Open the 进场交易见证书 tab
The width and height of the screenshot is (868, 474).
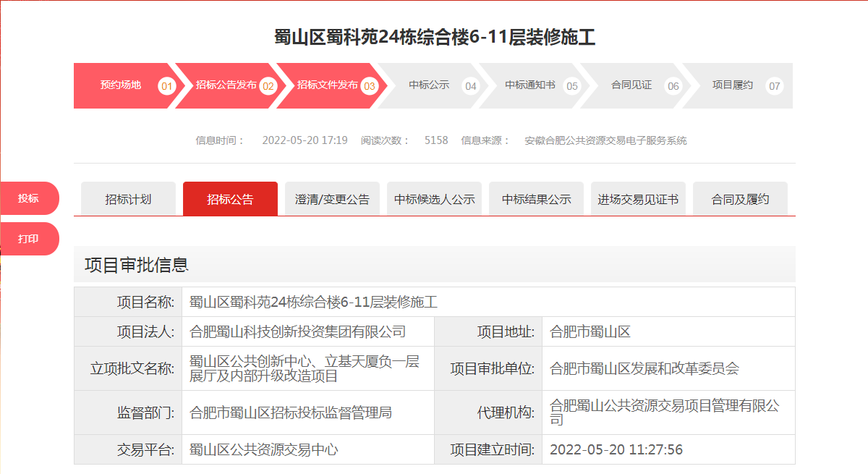pos(638,199)
